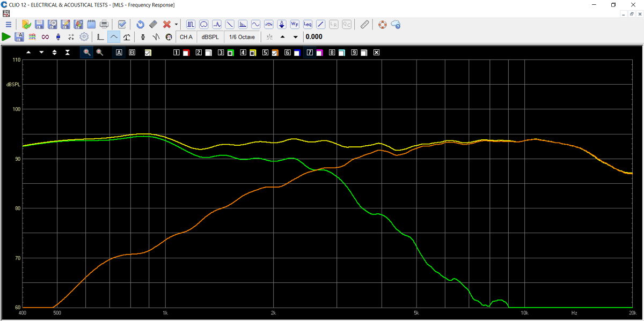This screenshot has height=321, width=644.
Task: Compress the Y scale with the hourglass-arrows icon
Action: (67, 53)
